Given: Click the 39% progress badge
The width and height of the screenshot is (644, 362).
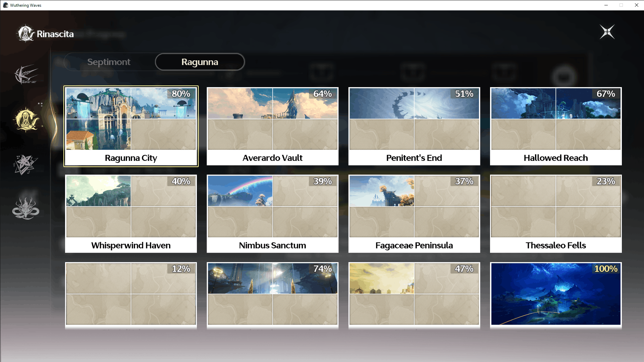Looking at the screenshot, I should click(x=323, y=181).
